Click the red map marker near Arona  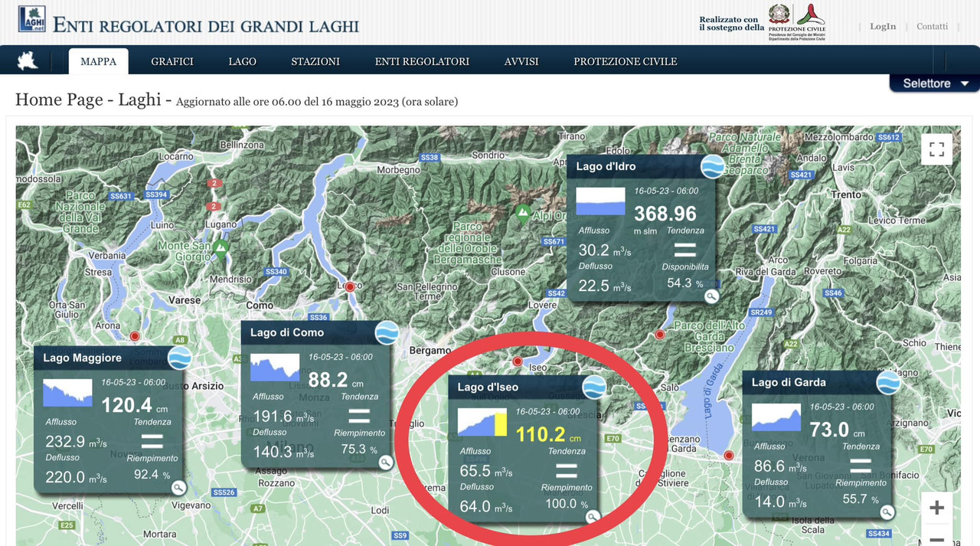(x=136, y=336)
